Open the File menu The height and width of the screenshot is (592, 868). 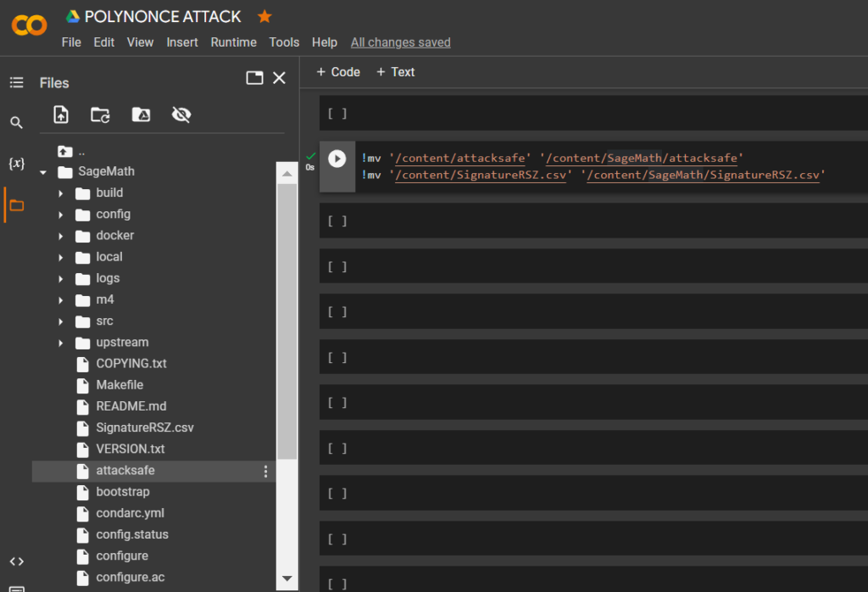(71, 42)
